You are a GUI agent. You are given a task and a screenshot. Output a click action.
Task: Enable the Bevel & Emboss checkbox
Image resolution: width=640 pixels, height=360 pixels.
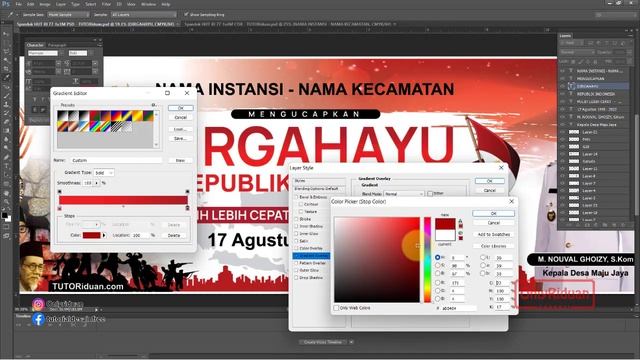pyautogui.click(x=296, y=197)
